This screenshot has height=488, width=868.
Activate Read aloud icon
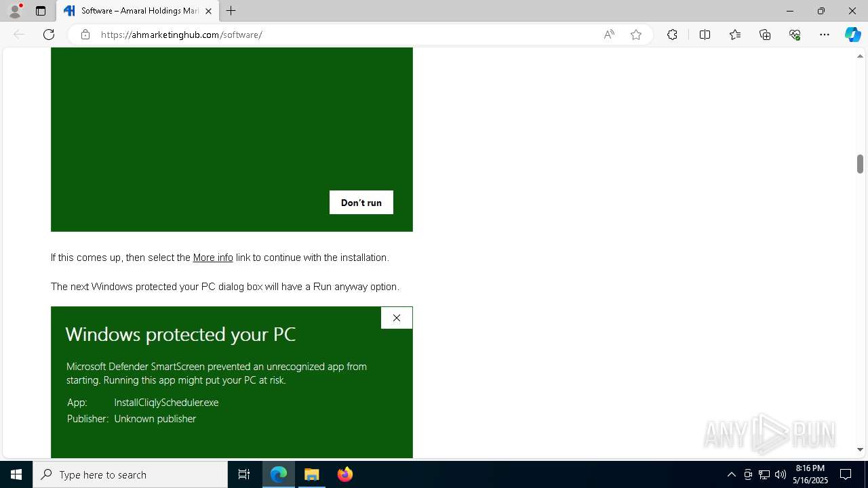609,35
